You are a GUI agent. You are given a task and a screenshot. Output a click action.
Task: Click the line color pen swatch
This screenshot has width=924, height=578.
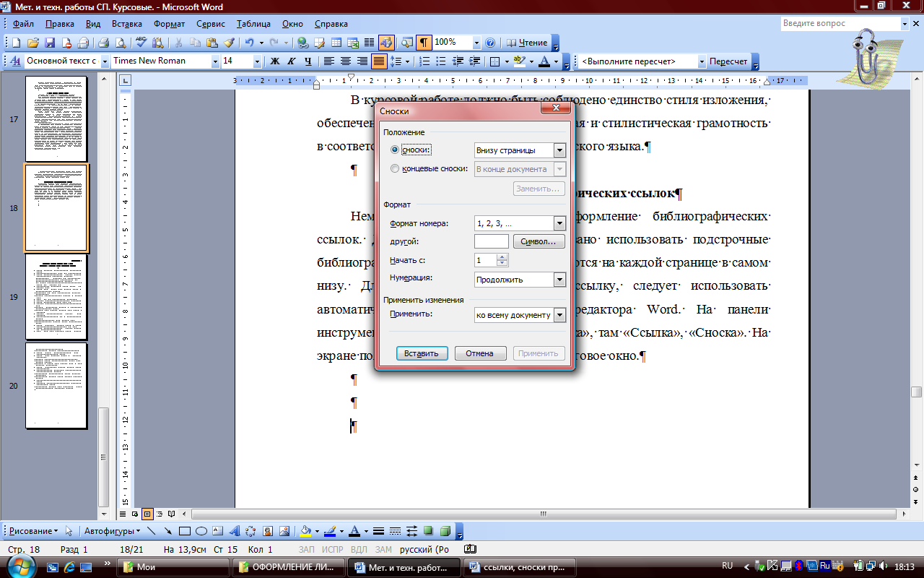click(x=330, y=531)
